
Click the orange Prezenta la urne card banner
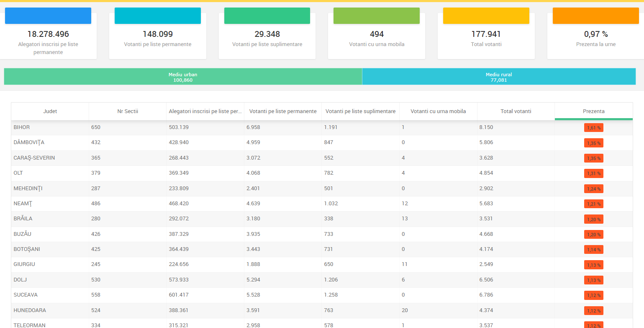click(595, 15)
